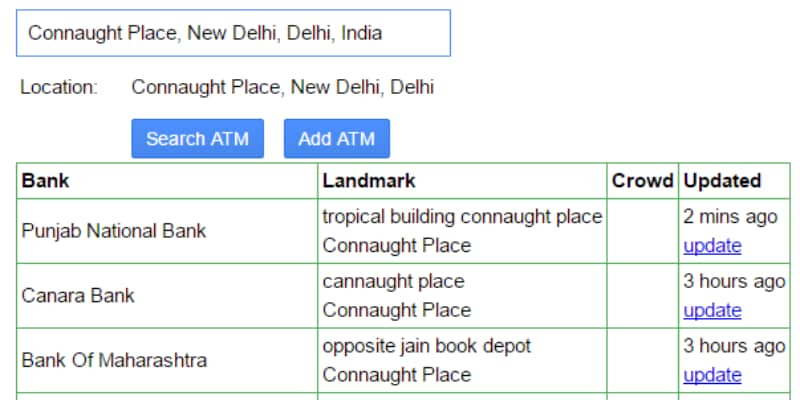Screen dimensions: 800x400
Task: Click the empty Crowd cell for Canara Bank
Action: 643,295
